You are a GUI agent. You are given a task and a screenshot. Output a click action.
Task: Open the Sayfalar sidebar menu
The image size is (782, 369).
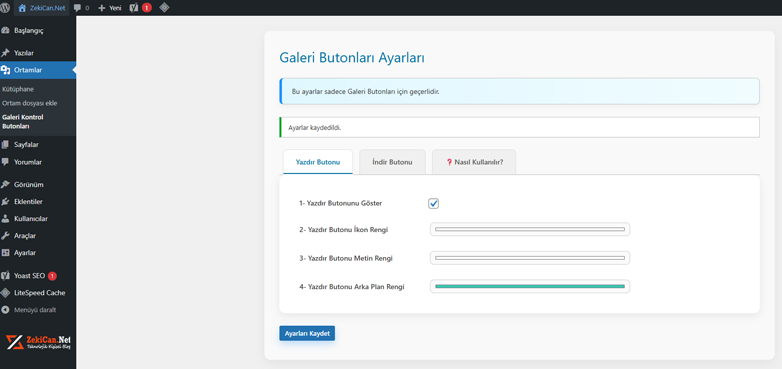pyautogui.click(x=38, y=145)
